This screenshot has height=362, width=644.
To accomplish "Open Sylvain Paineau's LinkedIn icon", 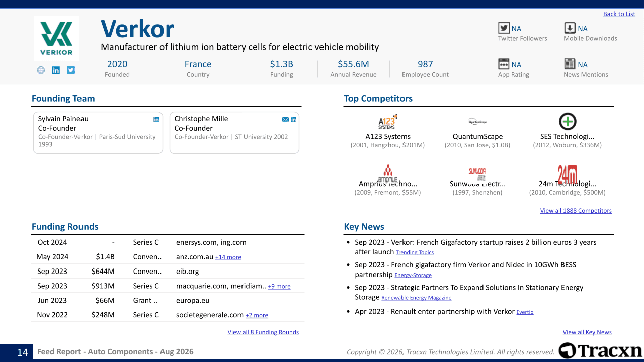I will tap(156, 119).
